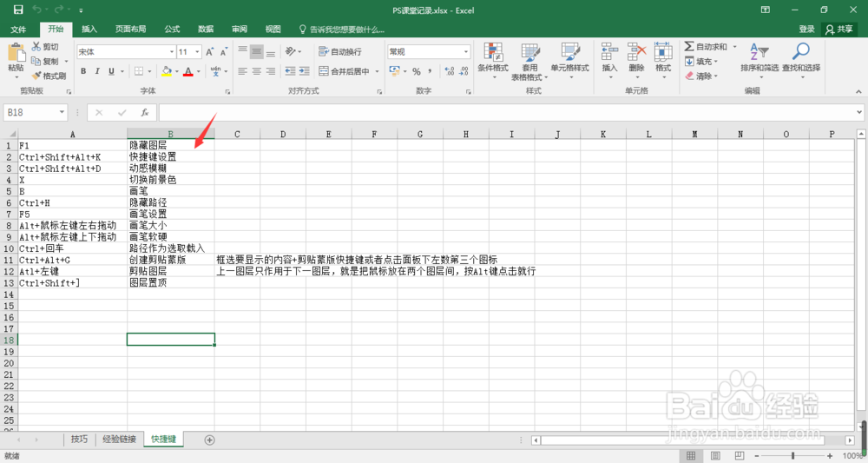Screen dimensions: 868x463
Task: Click 填充 Fill button
Action: [x=701, y=62]
